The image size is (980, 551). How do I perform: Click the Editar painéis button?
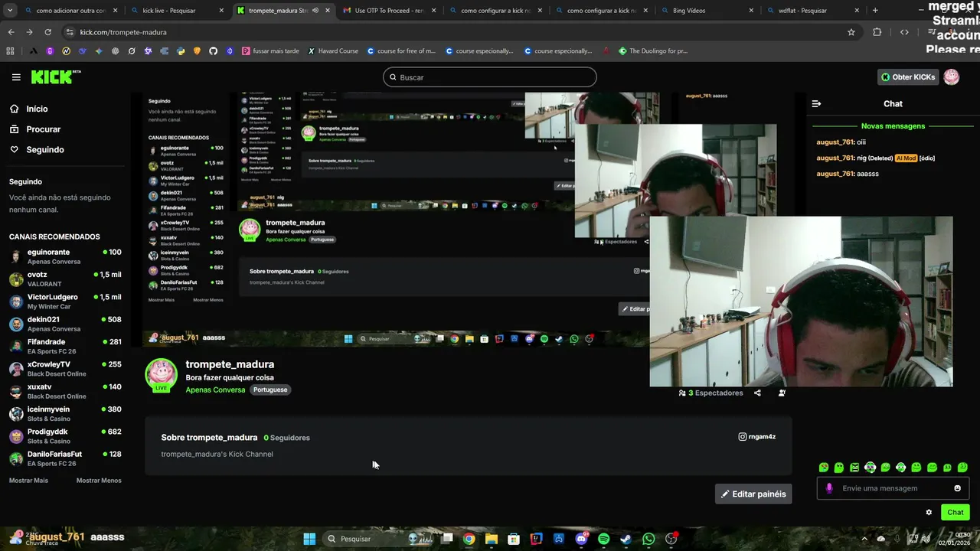[753, 494]
